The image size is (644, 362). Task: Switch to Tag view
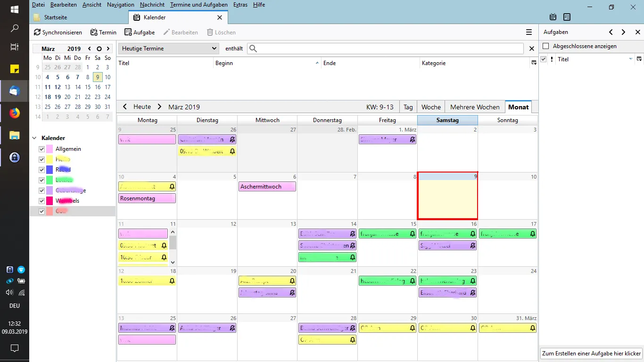(408, 107)
